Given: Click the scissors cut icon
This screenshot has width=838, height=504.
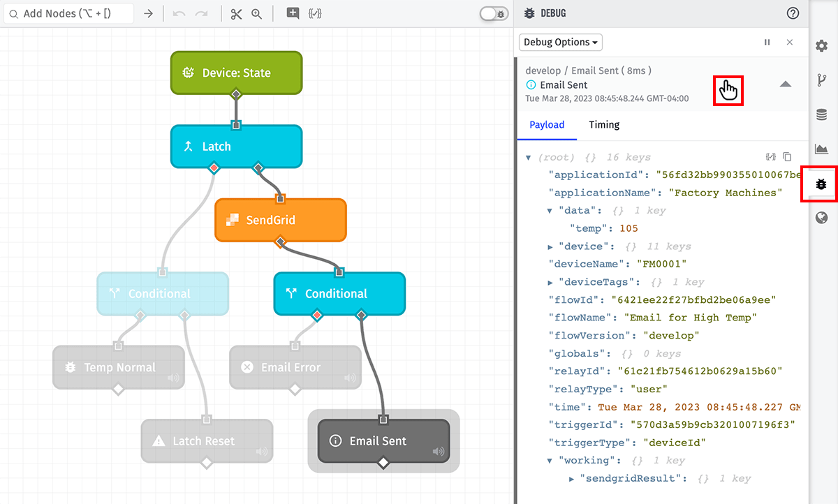Looking at the screenshot, I should [236, 14].
